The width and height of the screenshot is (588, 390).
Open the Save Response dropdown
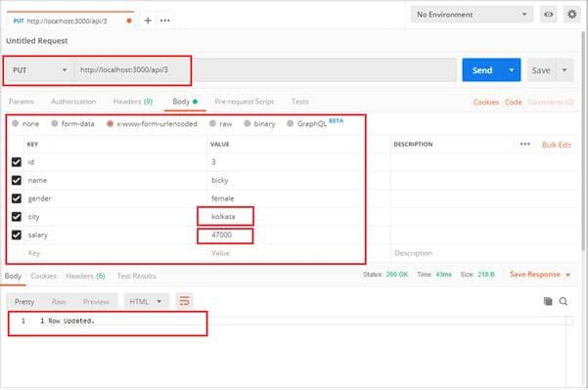540,275
